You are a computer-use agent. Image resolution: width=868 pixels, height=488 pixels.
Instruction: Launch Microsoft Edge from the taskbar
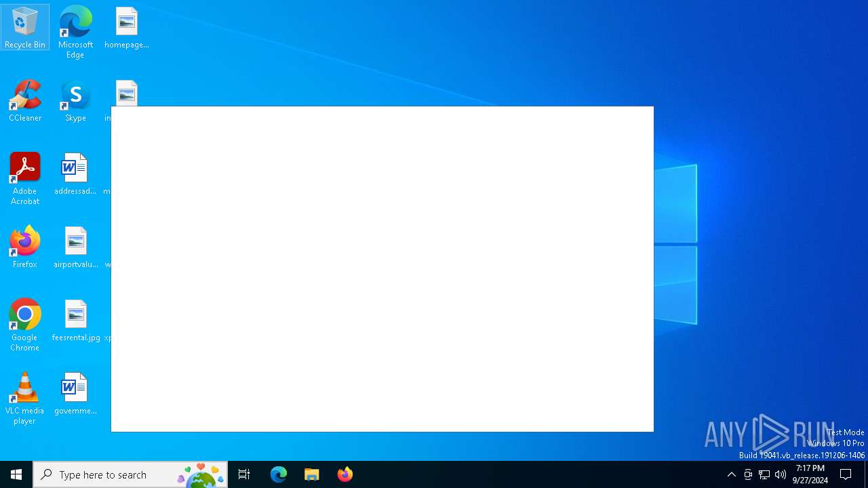(279, 474)
